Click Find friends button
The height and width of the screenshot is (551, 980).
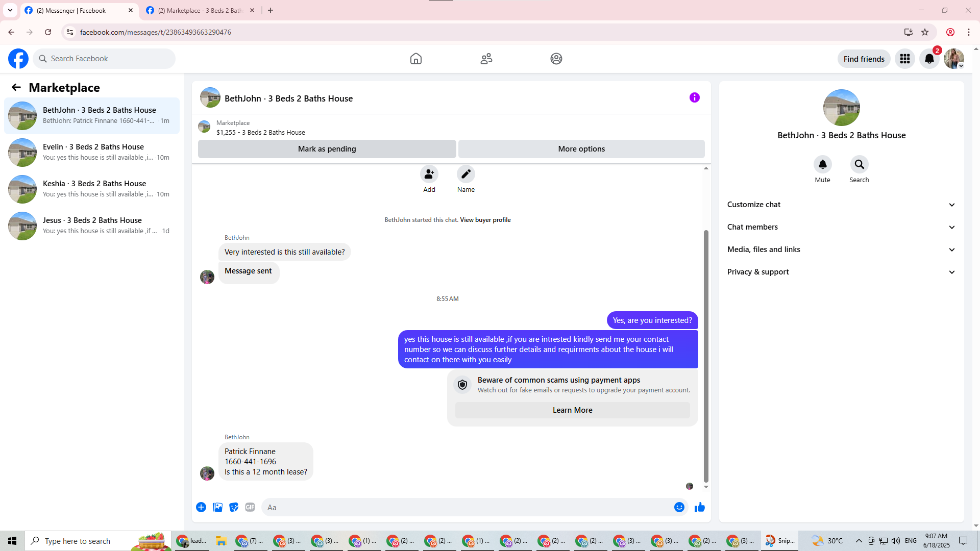(x=864, y=59)
